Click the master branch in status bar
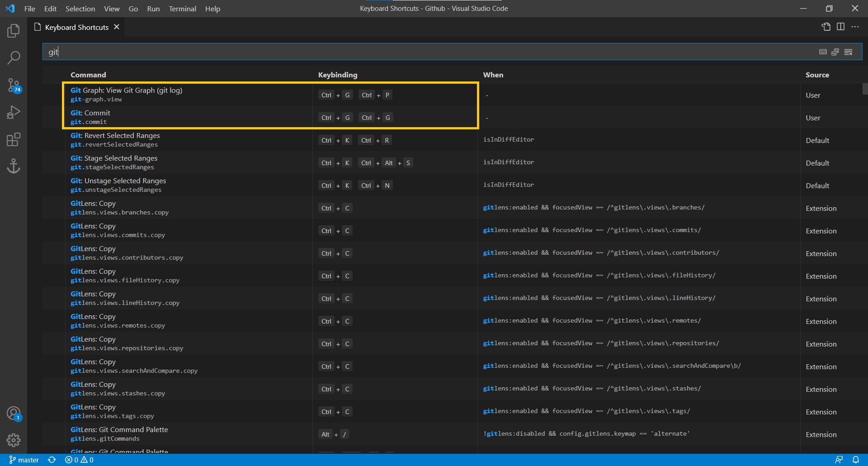The height and width of the screenshot is (466, 868). point(24,460)
